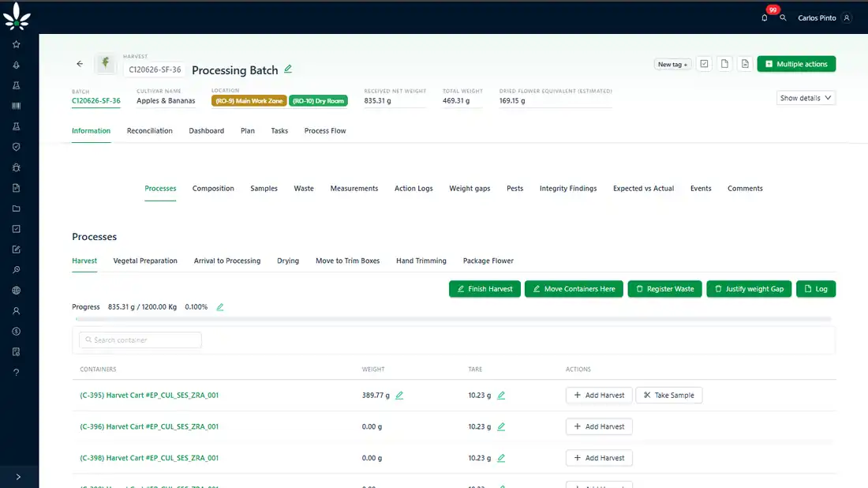Click the Finish Harvest button
The height and width of the screenshot is (488, 868).
tap(485, 289)
